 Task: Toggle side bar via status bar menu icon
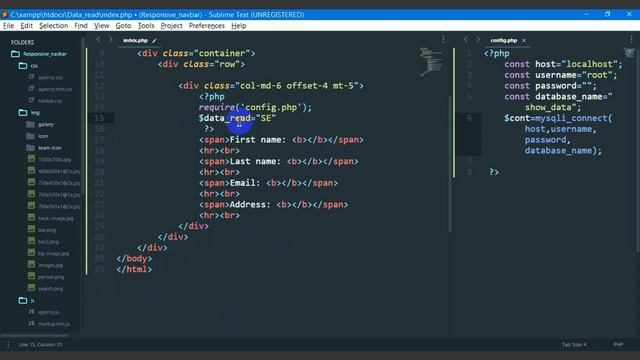coord(8,345)
